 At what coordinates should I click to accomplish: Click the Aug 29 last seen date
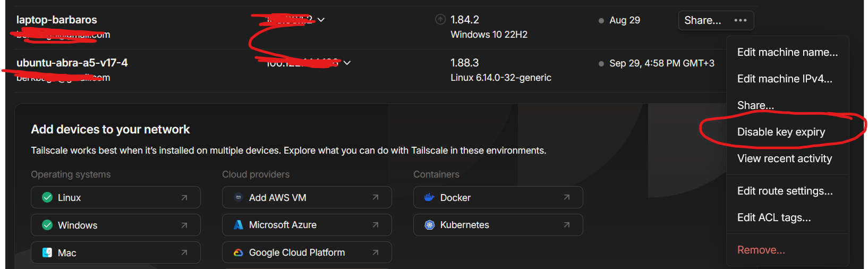(x=625, y=20)
